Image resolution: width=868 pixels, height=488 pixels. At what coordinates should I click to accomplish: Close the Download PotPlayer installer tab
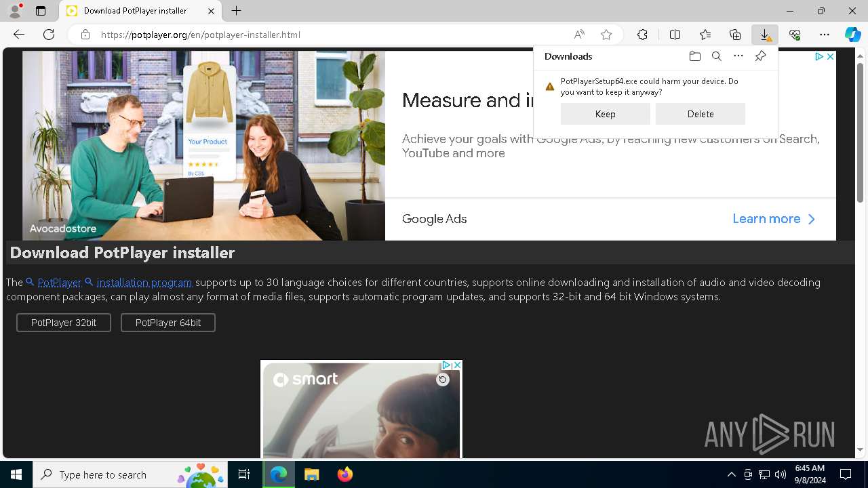point(211,11)
